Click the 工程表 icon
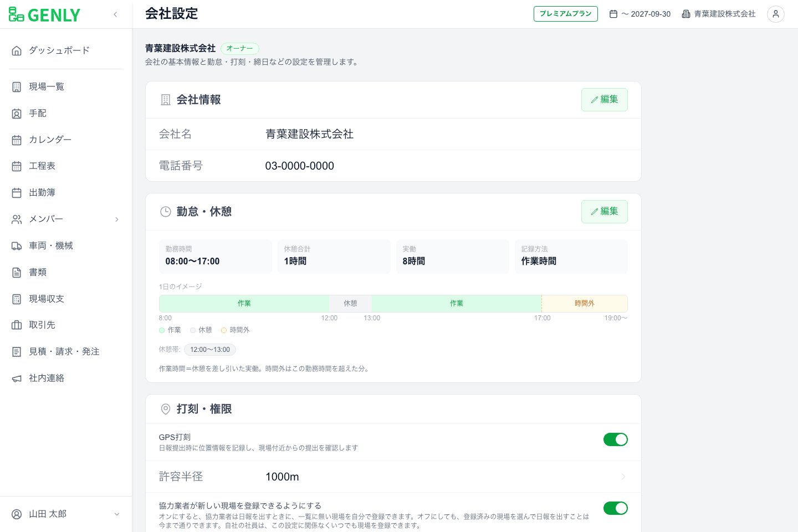 17,166
